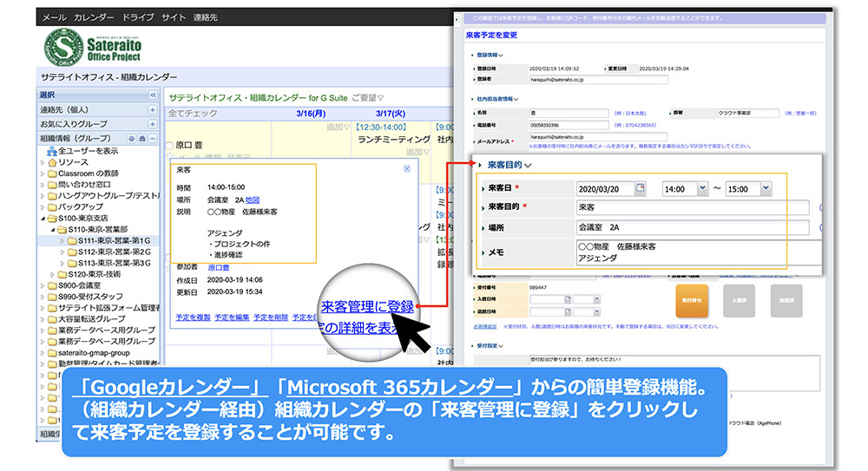This screenshot has height=471, width=868.
Task: Click the folder icon of 大容量転送グループ
Action: click(53, 319)
